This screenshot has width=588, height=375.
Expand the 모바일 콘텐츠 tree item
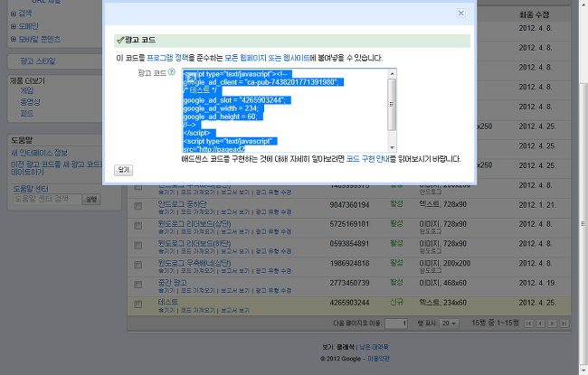pos(14,39)
